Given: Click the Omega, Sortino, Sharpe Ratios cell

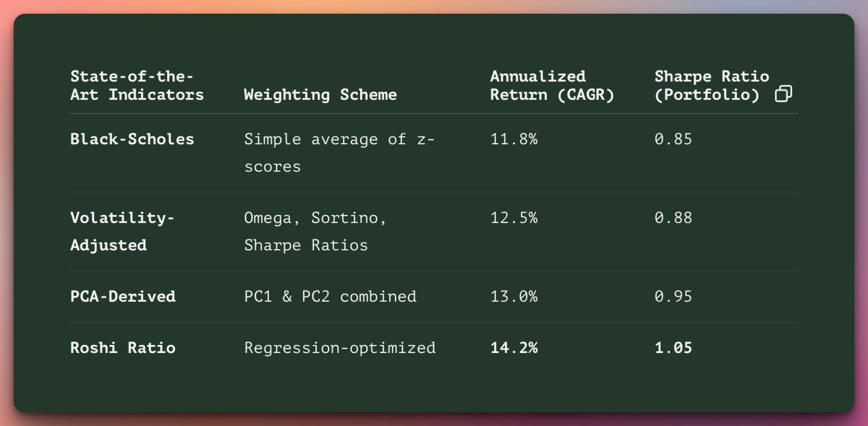Looking at the screenshot, I should click(x=315, y=231).
